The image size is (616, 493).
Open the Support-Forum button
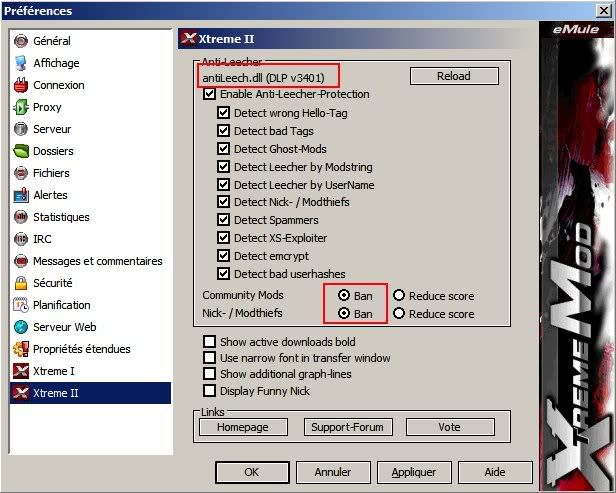tap(348, 427)
